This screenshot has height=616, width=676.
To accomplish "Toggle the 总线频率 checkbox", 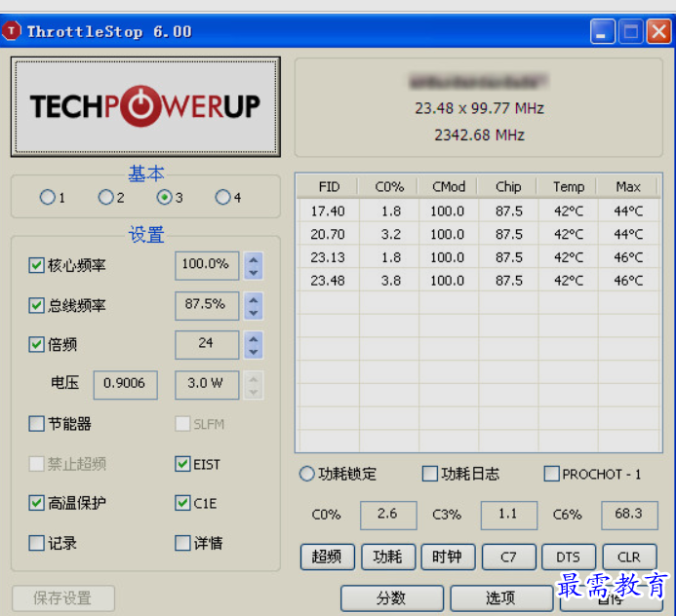I will (x=37, y=305).
